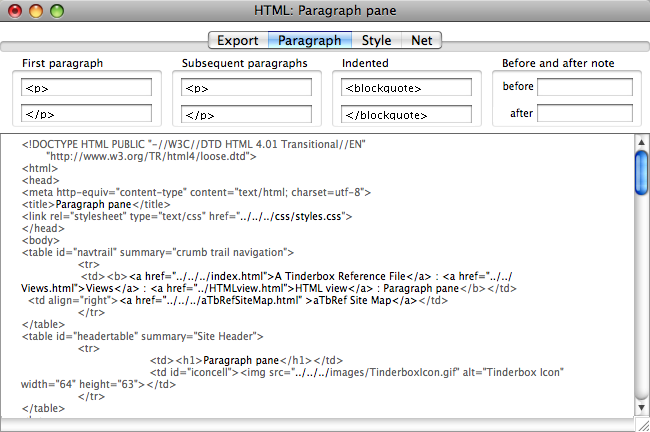Click the blue vertical scrollbar thumb
The image size is (650, 432).
pos(641,173)
